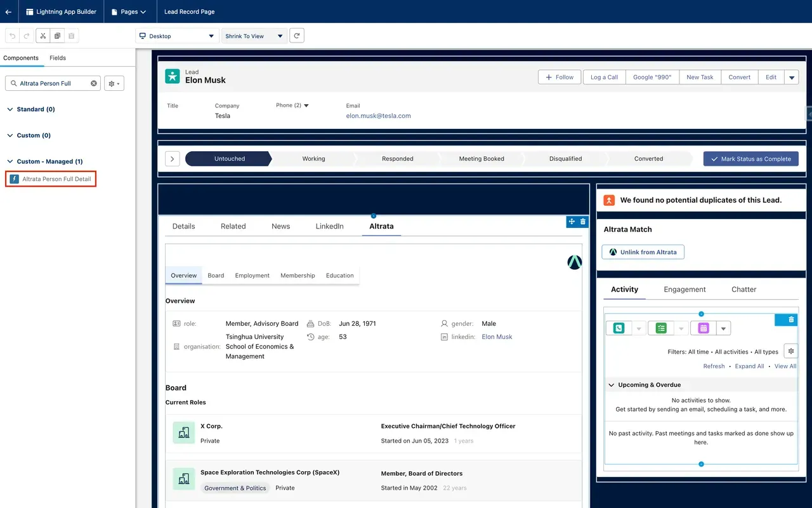The image size is (812, 508).
Task: Click the Follow button
Action: 560,77
